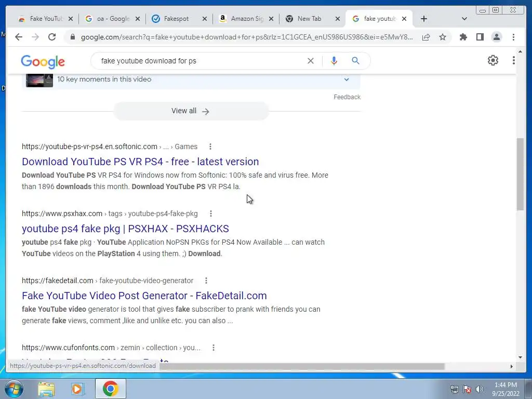Image resolution: width=532 pixels, height=399 pixels.
Task: Open volume control in system tray
Action: click(x=479, y=389)
